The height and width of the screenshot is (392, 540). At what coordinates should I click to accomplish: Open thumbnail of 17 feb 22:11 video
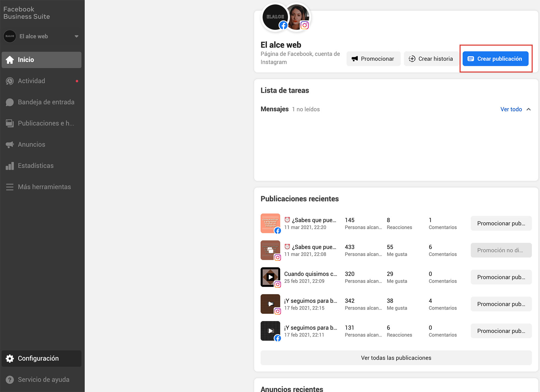coord(270,331)
